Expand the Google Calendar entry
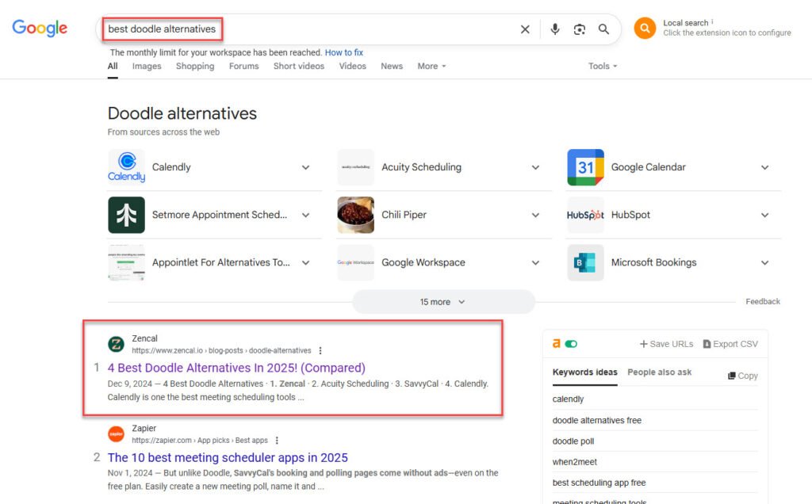The image size is (812, 504). click(765, 167)
